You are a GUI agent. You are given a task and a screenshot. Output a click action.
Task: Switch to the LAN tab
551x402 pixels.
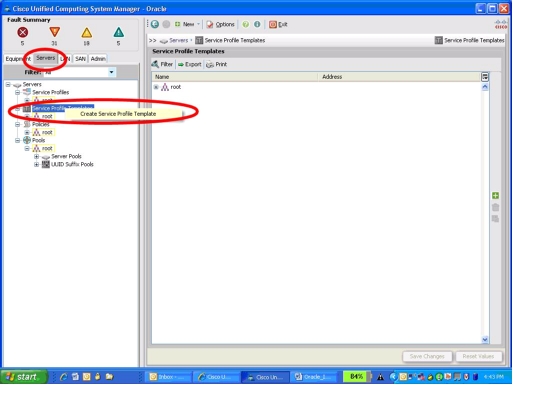(65, 59)
